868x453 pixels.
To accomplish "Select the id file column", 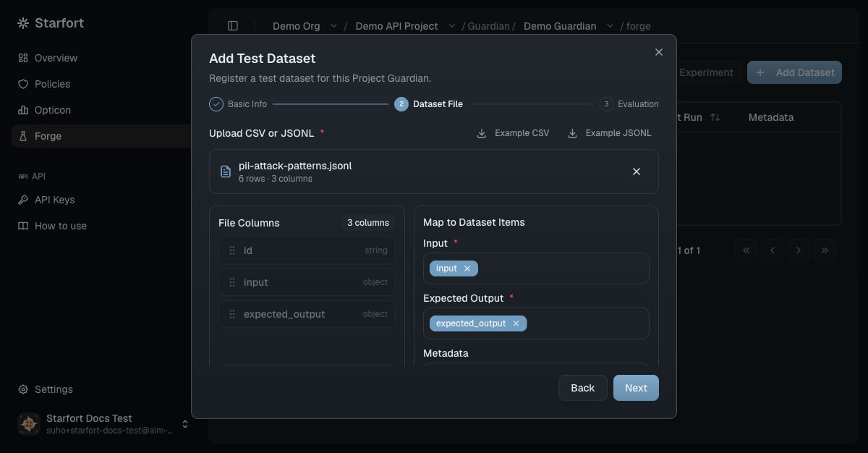I will [307, 250].
